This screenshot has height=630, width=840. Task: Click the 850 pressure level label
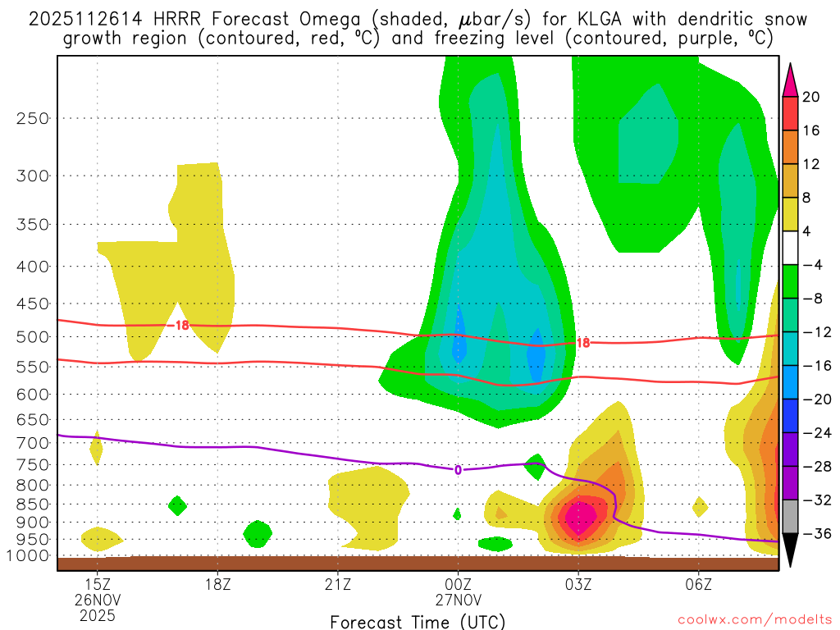point(33,504)
